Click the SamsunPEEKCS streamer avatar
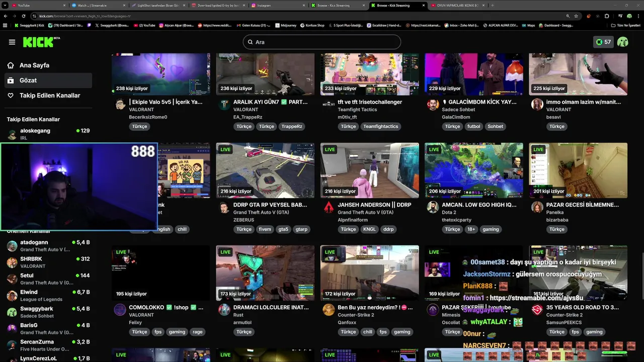Image resolution: width=644 pixels, height=362 pixels. coord(537,310)
